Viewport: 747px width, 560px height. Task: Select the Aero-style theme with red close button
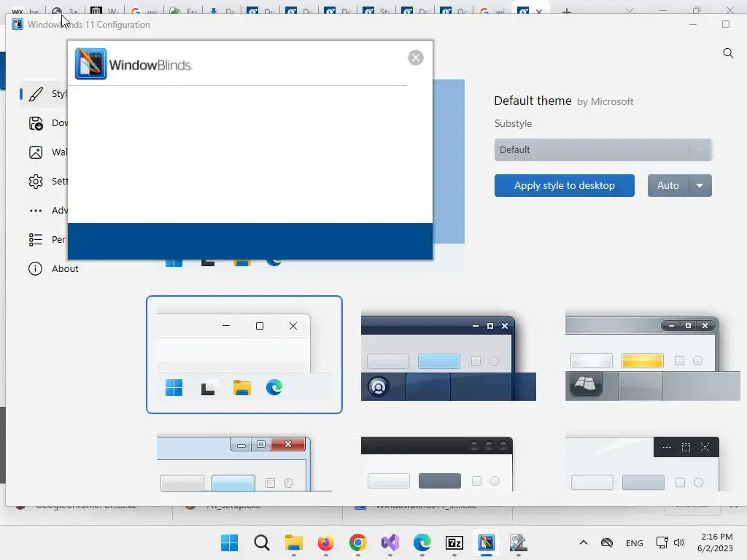coord(244,463)
